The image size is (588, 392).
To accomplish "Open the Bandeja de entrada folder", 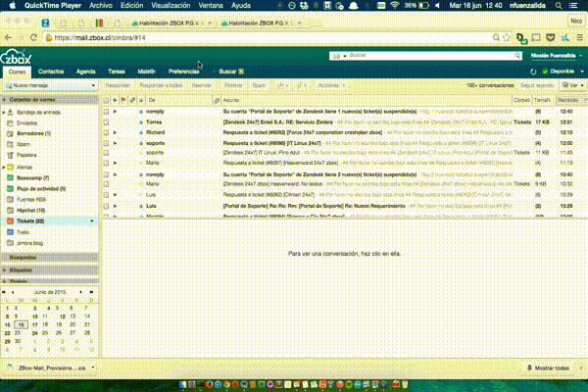I will 38,112.
